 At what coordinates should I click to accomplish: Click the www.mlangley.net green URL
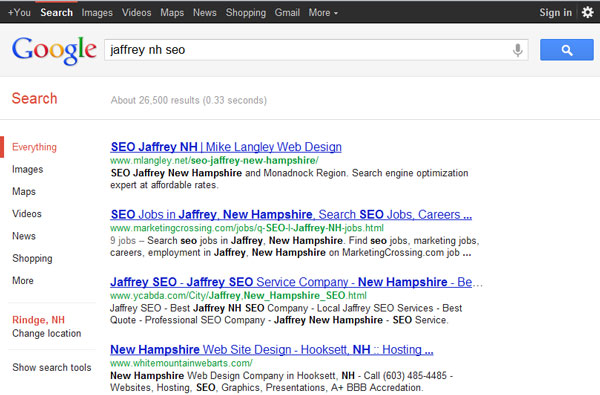coord(214,160)
